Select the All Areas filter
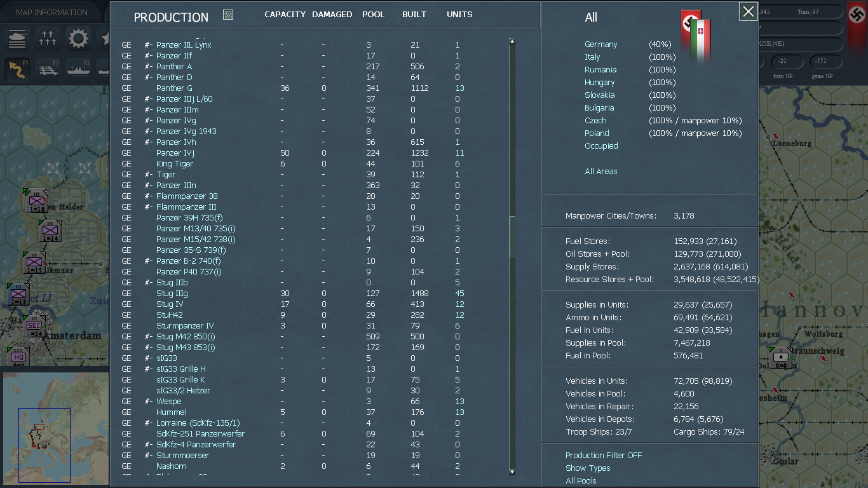 click(601, 172)
